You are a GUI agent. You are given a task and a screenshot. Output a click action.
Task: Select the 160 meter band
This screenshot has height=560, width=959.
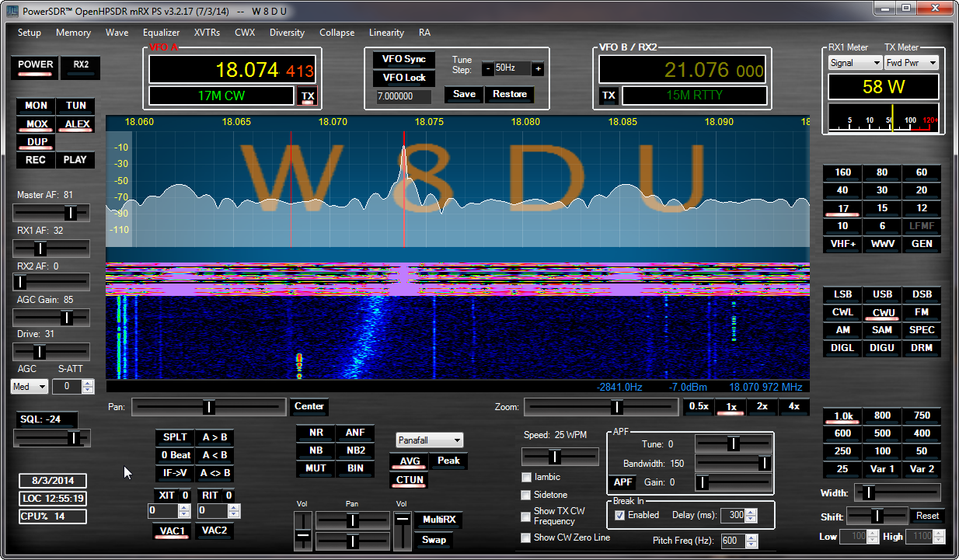point(842,172)
